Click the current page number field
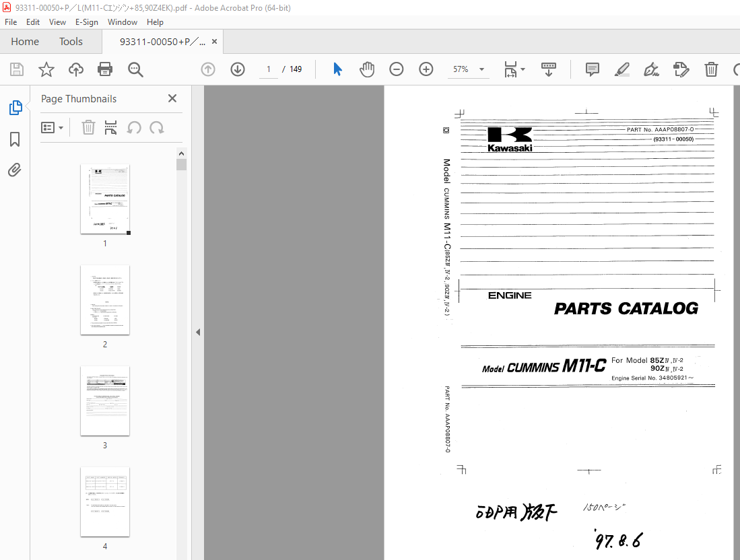Viewport: 740px width, 560px height. click(269, 69)
